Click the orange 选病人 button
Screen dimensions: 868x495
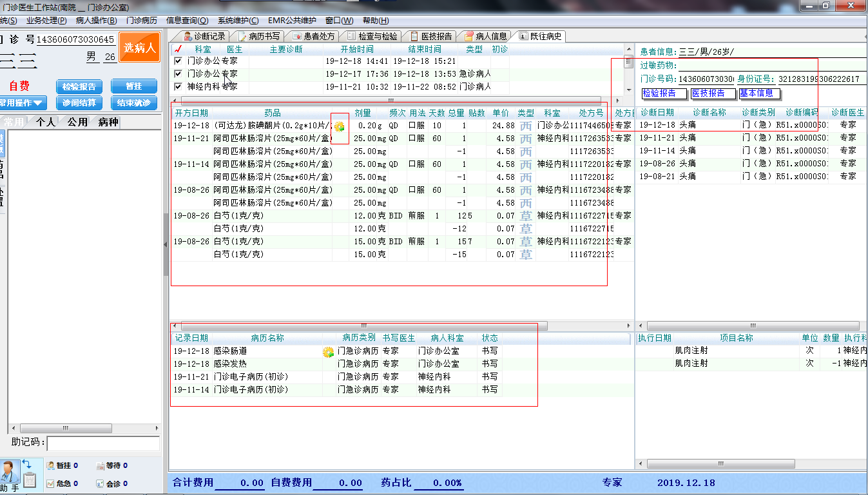pos(139,48)
